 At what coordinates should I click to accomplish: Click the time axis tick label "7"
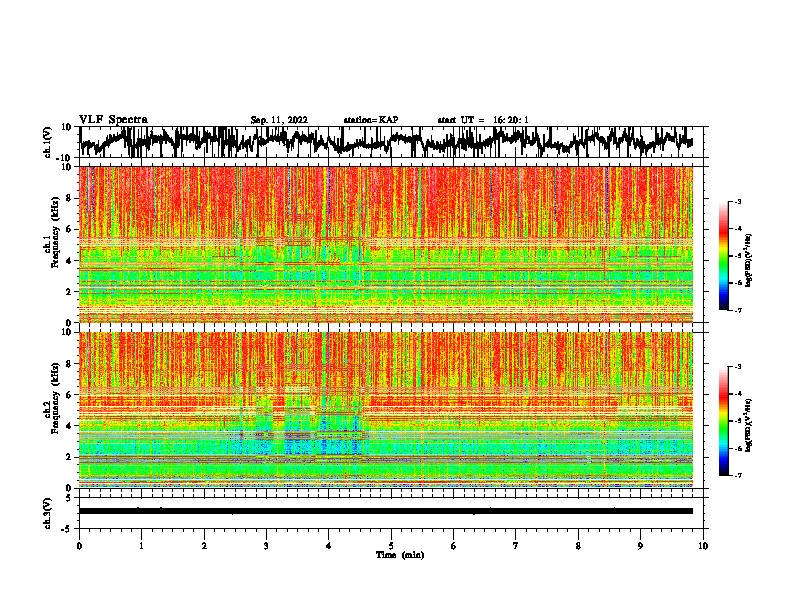(516, 546)
